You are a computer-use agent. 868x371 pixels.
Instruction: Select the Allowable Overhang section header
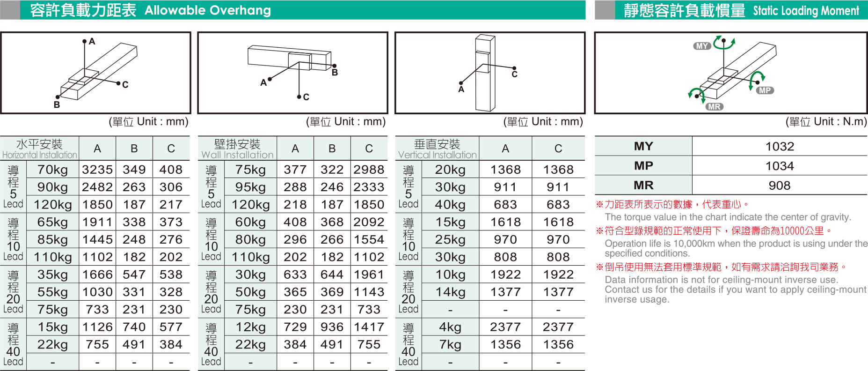coord(150,10)
